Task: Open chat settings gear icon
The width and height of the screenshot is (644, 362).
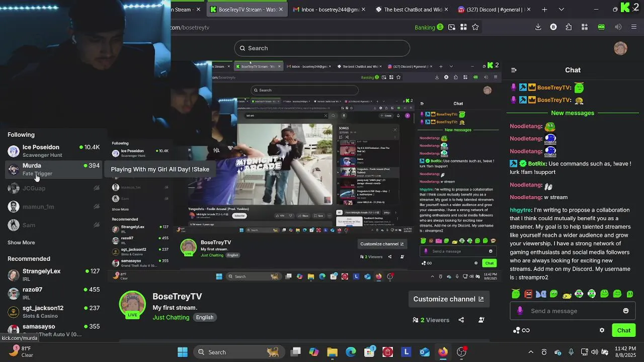Action: pos(602,330)
